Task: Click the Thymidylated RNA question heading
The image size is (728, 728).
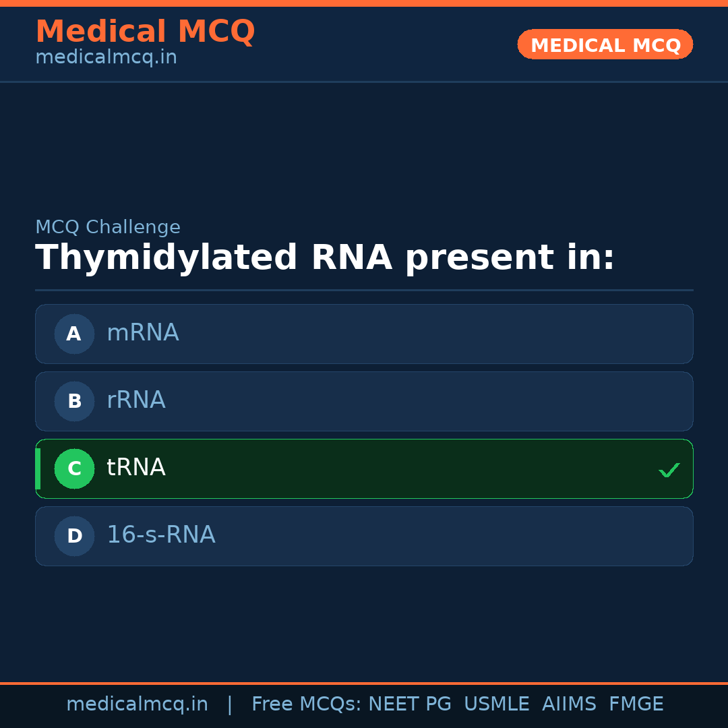Action: (325, 258)
